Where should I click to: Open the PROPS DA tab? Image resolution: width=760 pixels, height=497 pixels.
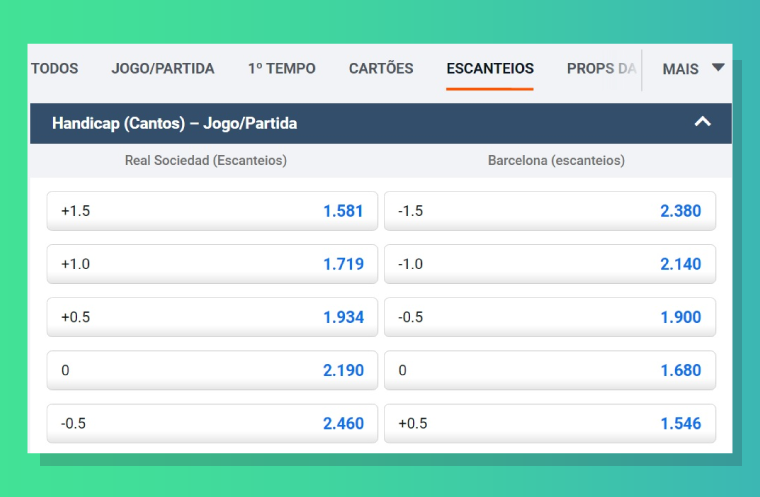[x=602, y=68]
